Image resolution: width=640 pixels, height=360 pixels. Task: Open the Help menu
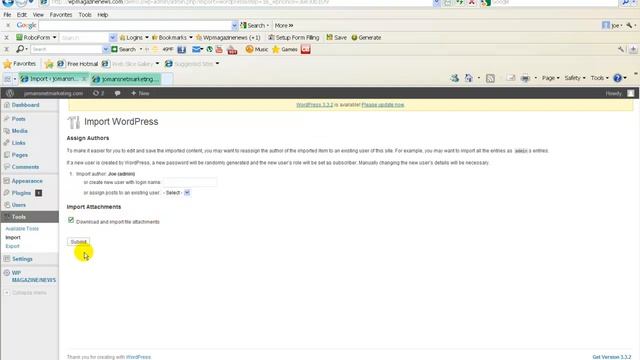point(102,15)
